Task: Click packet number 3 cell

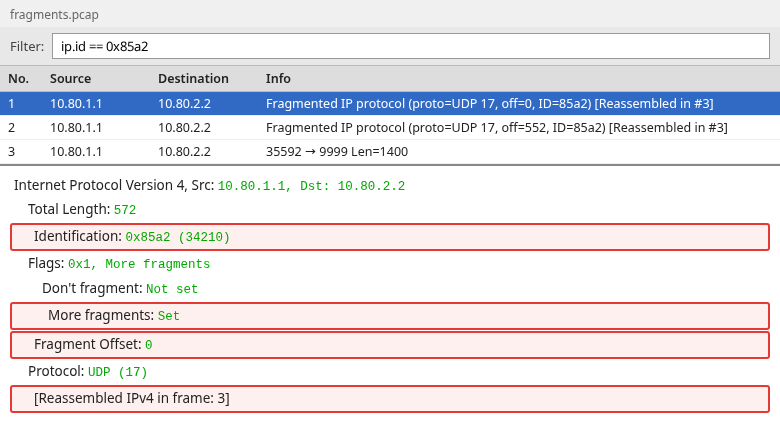Action: [x=11, y=152]
